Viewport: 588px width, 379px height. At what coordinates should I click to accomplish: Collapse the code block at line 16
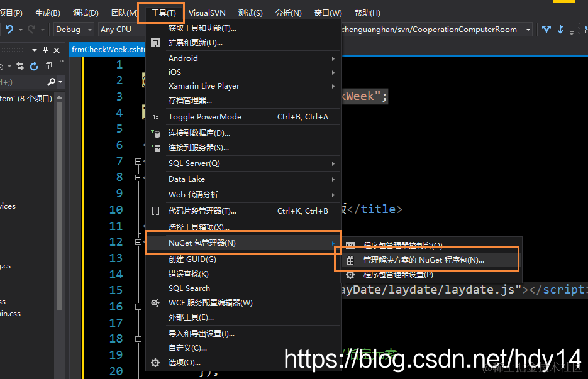(138, 307)
